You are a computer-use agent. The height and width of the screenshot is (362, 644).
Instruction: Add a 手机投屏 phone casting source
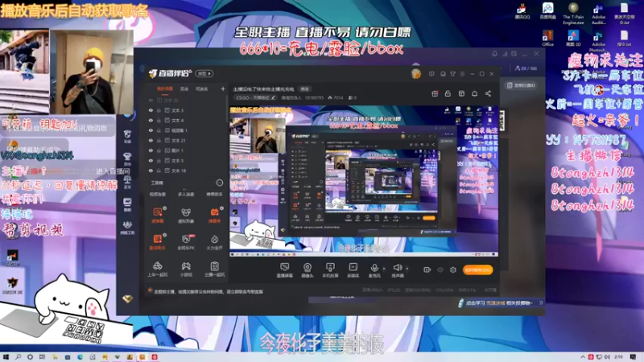point(330,270)
